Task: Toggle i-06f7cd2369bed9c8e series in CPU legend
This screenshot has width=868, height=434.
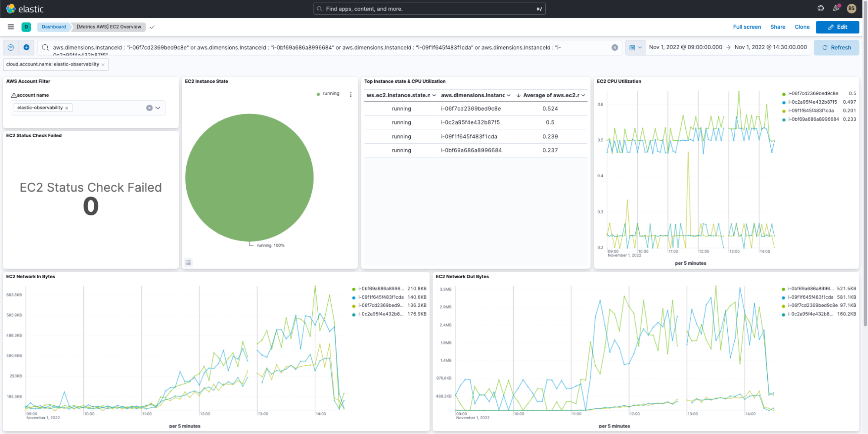Action: [813, 94]
